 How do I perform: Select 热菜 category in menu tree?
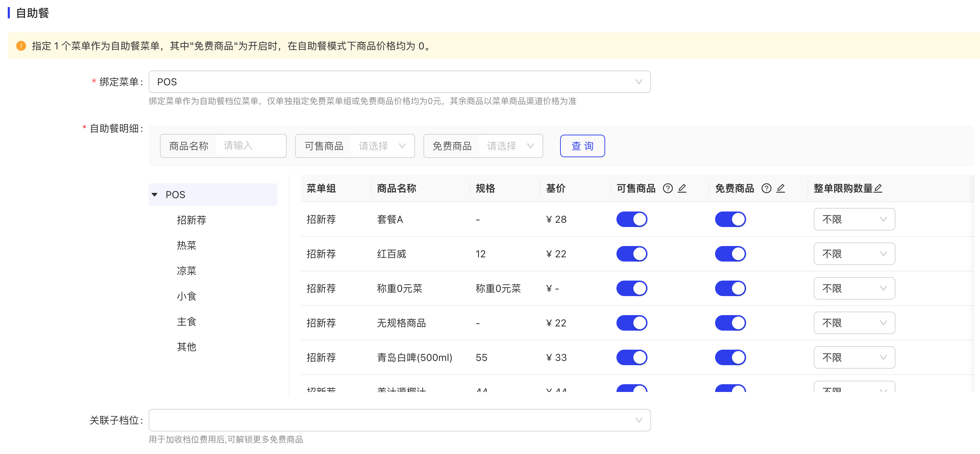point(186,245)
